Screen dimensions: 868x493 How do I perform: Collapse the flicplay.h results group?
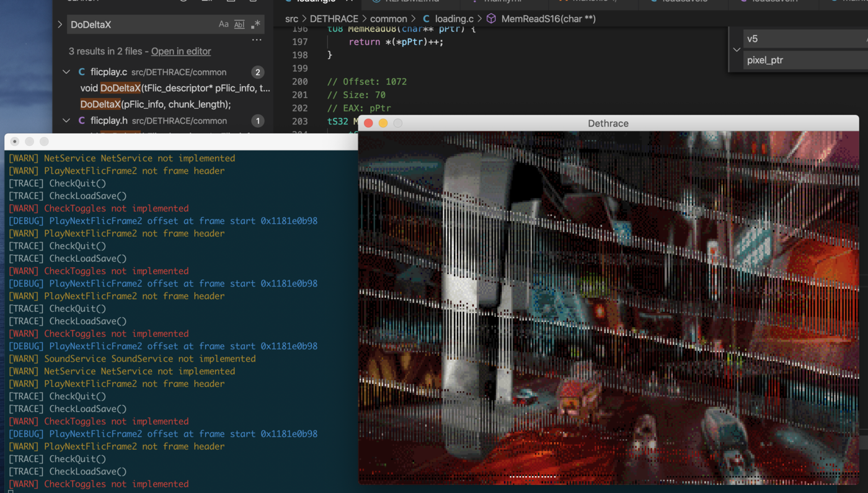(66, 121)
